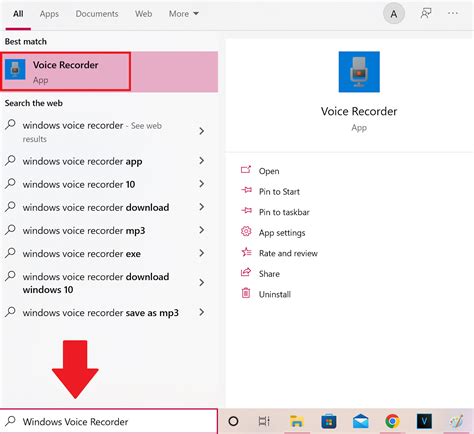Click the pin icon beside Pin to taskbar
The width and height of the screenshot is (474, 434).
pos(246,211)
